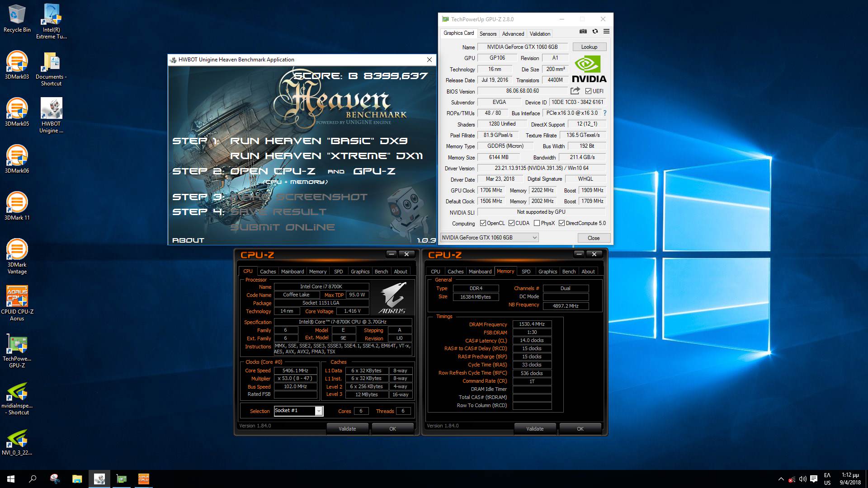Select the 3DMark06 desktop icon
Screen dimensions: 868x488
point(17,159)
